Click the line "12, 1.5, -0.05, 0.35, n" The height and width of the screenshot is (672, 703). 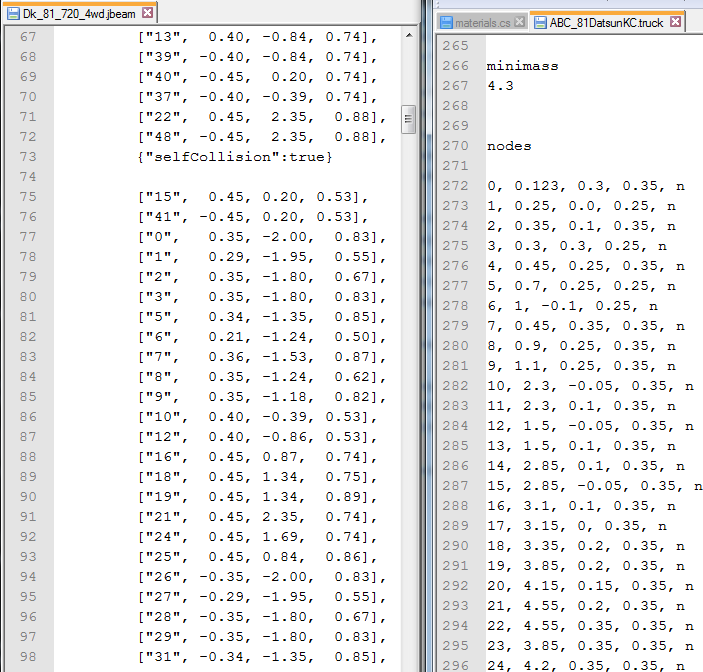(590, 425)
